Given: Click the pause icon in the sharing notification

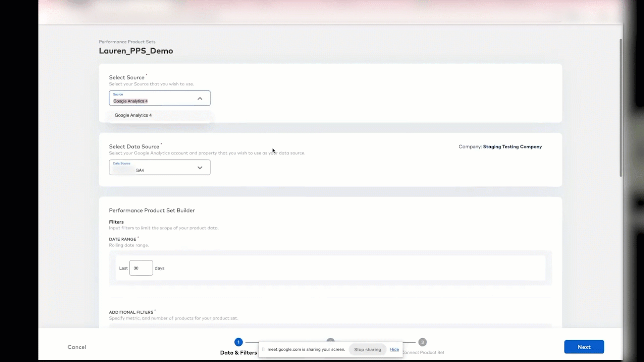Looking at the screenshot, I should click(263, 349).
